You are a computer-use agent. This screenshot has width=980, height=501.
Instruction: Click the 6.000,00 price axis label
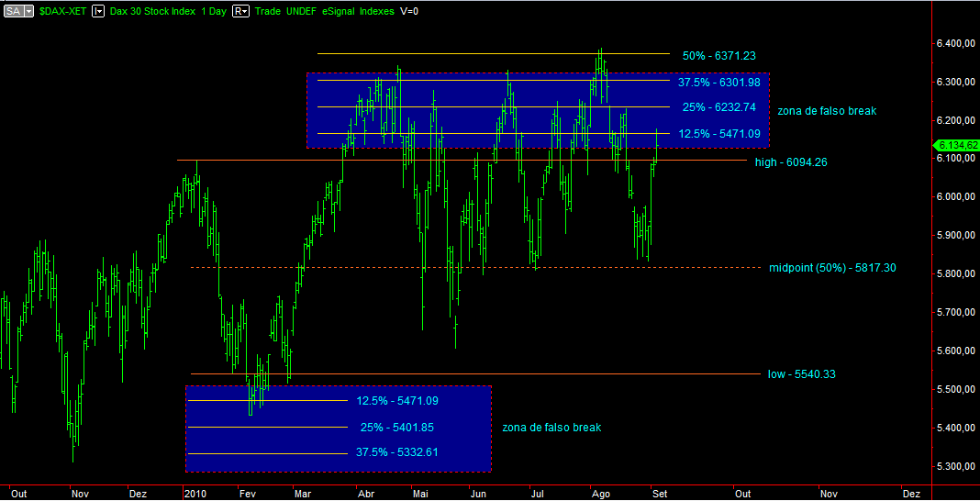click(955, 197)
